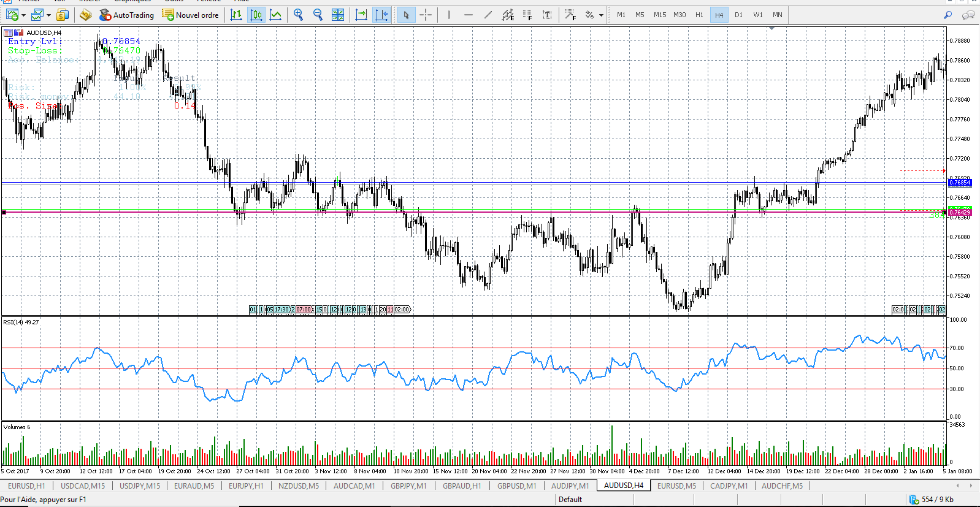Viewport: 980px width, 507px height.
Task: Open the AUDCAD,M1 chart tab
Action: coord(354,486)
